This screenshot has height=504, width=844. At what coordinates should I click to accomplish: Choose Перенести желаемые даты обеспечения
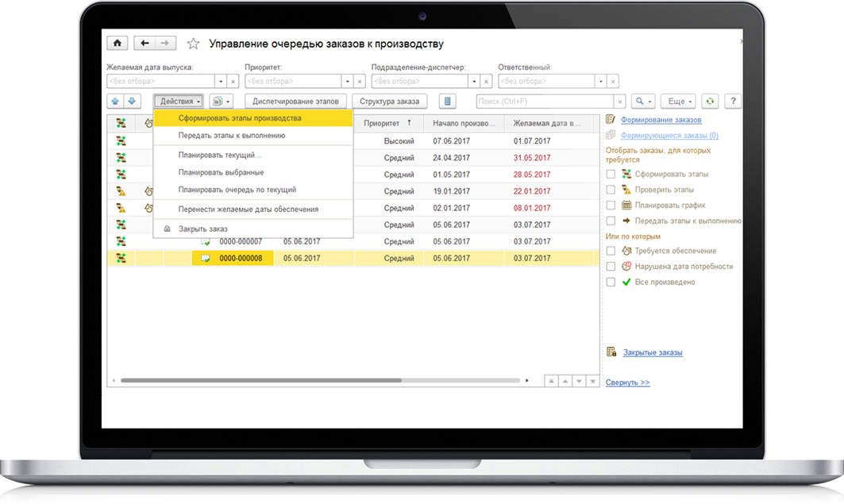pyautogui.click(x=253, y=210)
